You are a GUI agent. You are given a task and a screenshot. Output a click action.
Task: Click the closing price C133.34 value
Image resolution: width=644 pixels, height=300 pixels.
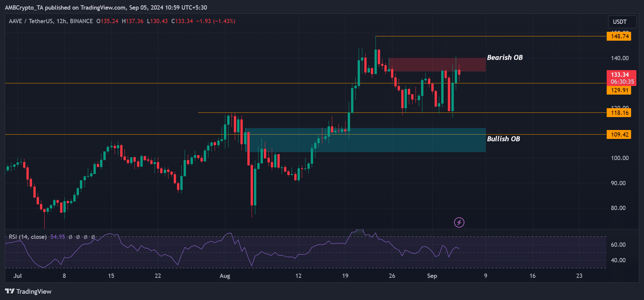182,21
